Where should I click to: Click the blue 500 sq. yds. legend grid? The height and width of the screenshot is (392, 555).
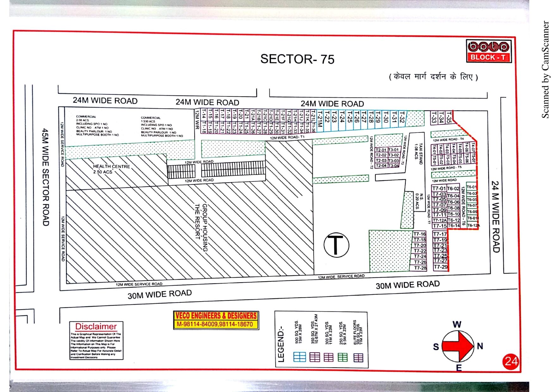(299, 357)
